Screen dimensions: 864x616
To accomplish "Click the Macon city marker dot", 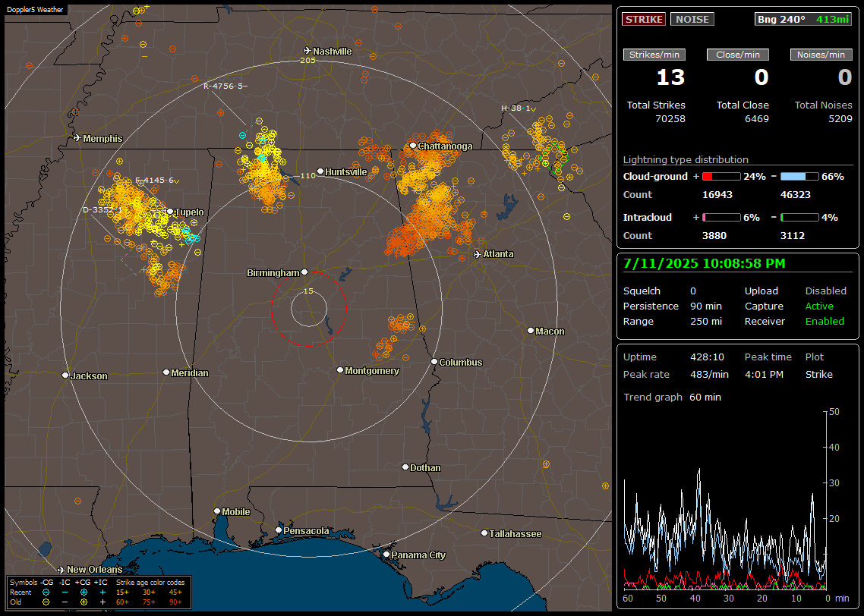I will [531, 330].
